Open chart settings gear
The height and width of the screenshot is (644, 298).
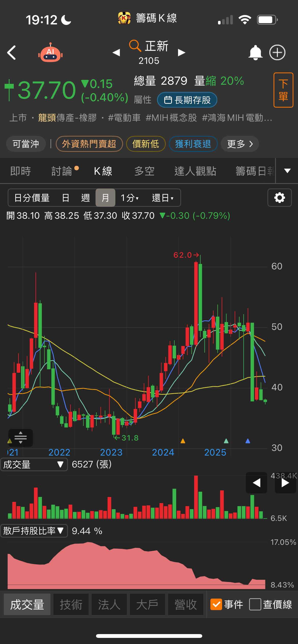tap(279, 198)
